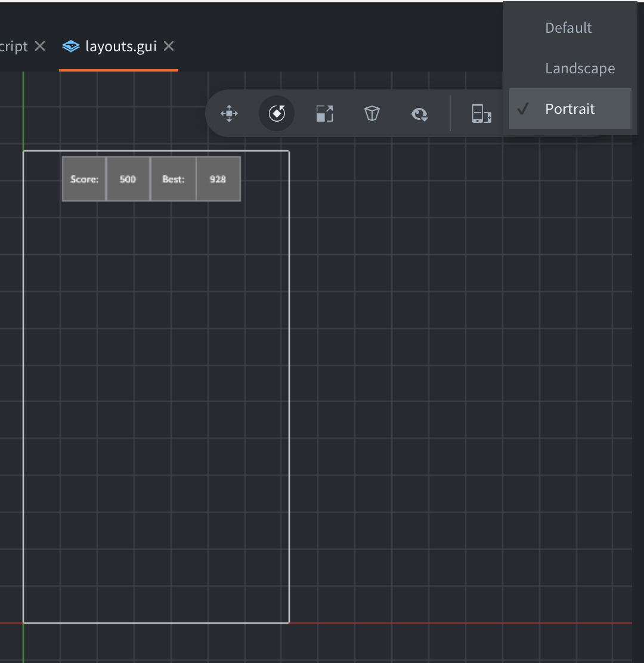Open the layout selector device icon

[x=481, y=113]
